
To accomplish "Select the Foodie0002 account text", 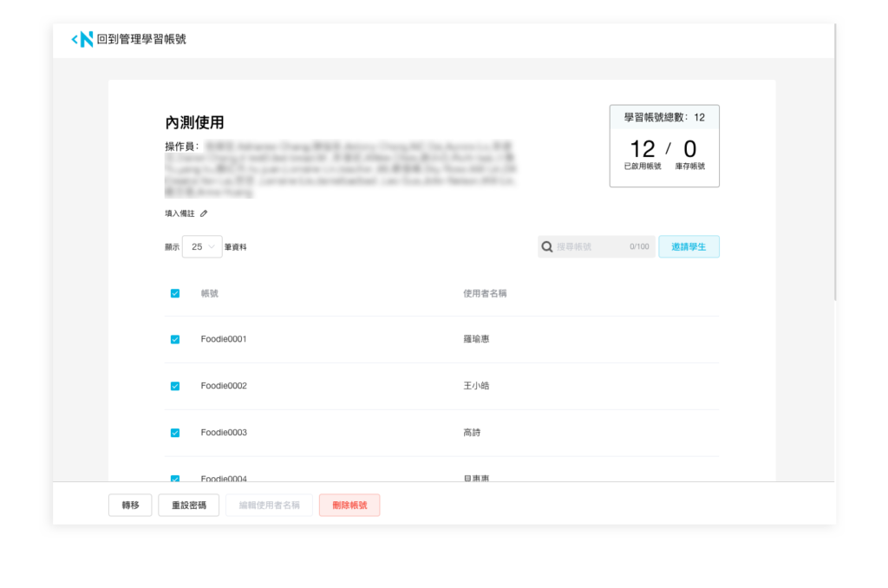I will tap(224, 386).
